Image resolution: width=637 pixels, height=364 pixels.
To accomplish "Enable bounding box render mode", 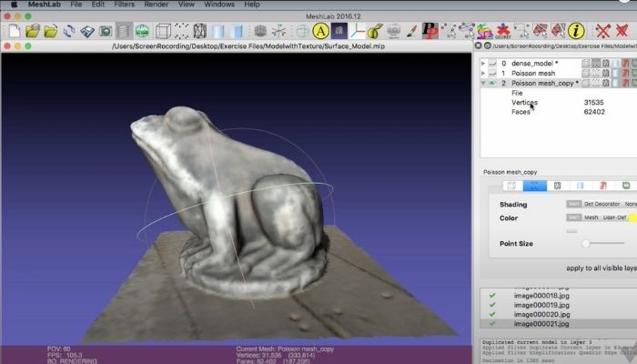I will (163, 31).
